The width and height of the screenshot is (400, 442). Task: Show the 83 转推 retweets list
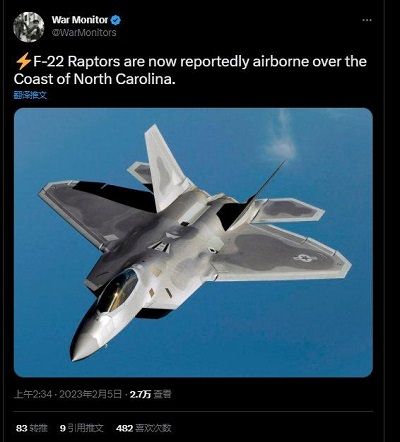point(32,428)
